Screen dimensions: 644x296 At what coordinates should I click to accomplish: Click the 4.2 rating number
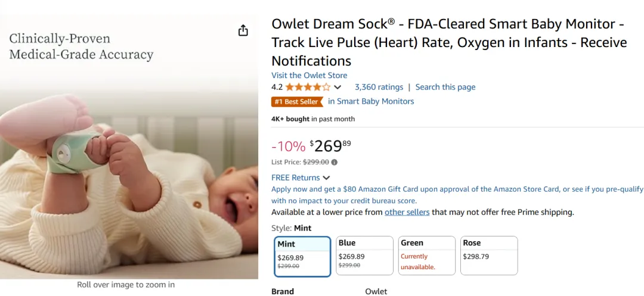click(277, 87)
